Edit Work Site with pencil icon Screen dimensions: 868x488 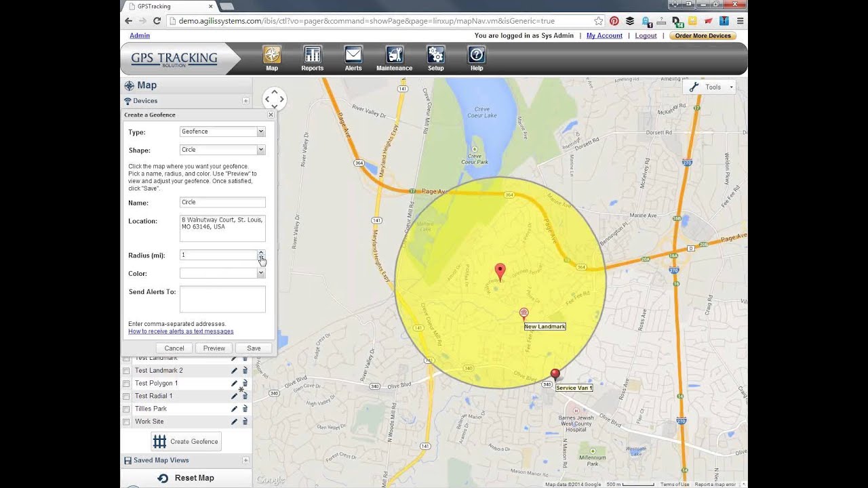point(234,422)
